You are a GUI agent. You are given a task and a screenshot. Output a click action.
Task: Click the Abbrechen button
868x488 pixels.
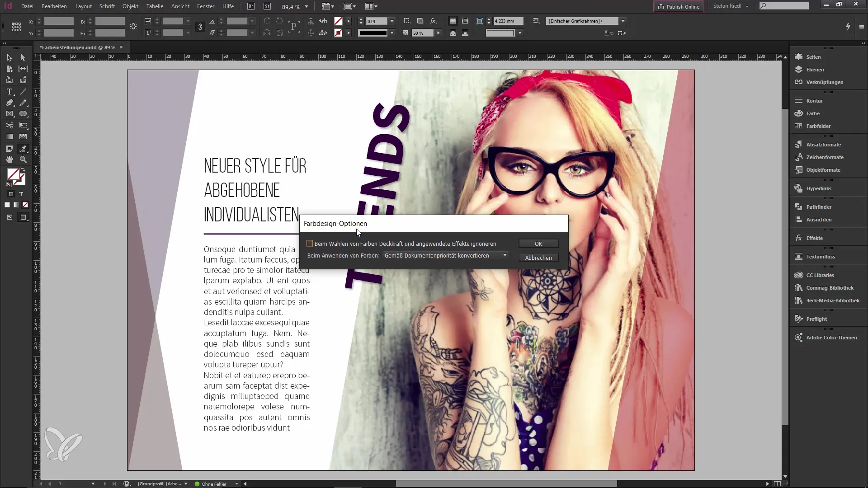click(538, 258)
